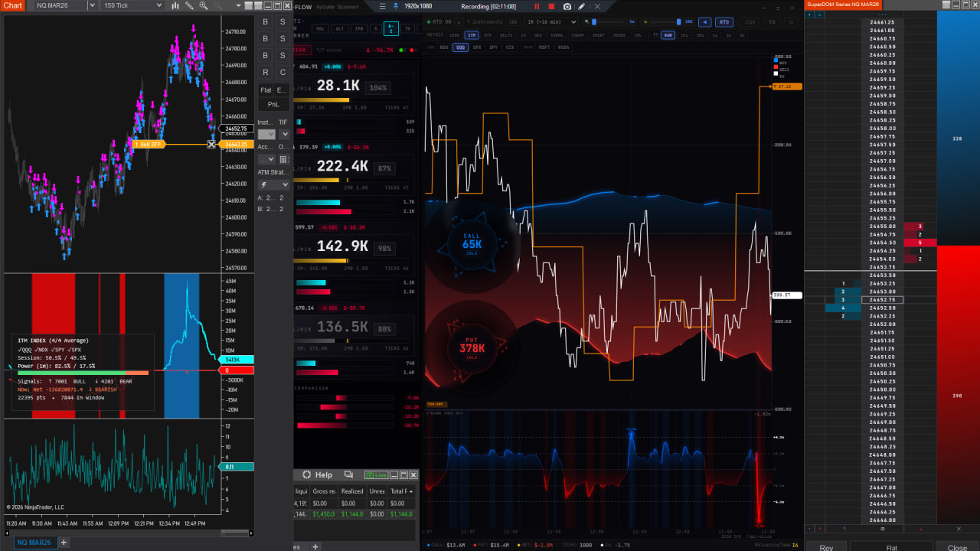The image size is (980, 551).
Task: Expand the 150 Tick interval dropdown
Action: (x=132, y=5)
